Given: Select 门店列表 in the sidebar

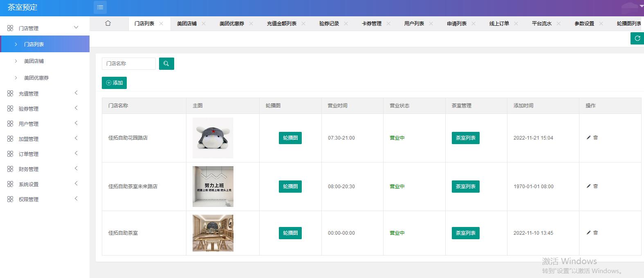Looking at the screenshot, I should (45, 44).
